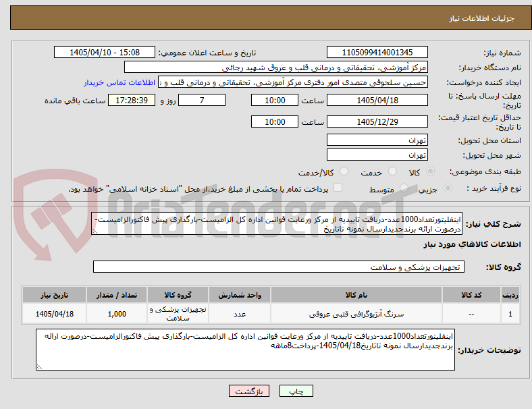The height and width of the screenshot is (409, 532).
Task: Click the quantity cell 1,000
Action: [x=117, y=314]
